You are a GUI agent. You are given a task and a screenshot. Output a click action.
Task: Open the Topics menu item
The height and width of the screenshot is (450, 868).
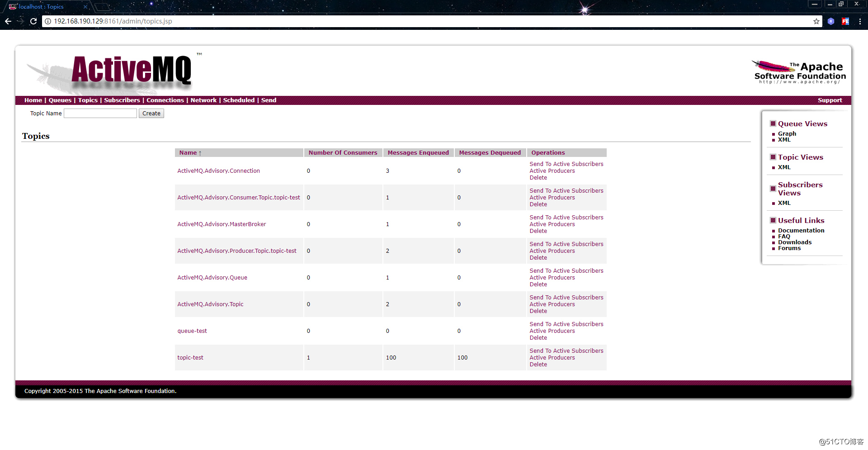(x=88, y=100)
